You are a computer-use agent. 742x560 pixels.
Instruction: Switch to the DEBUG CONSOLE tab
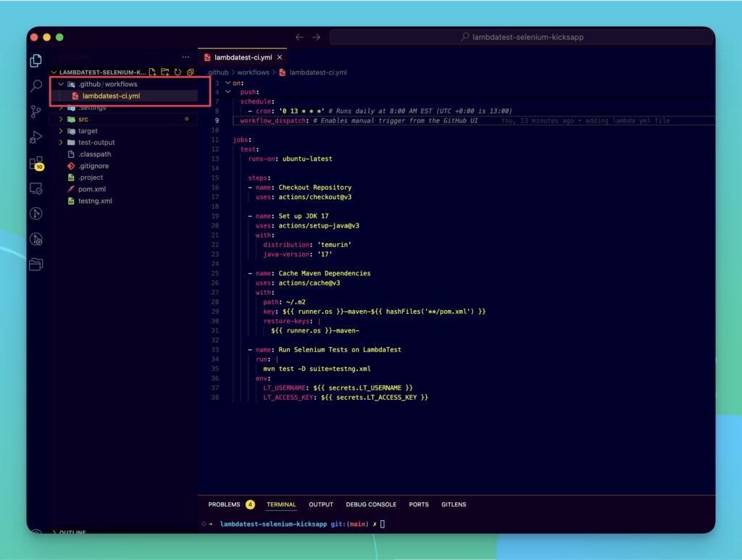371,504
